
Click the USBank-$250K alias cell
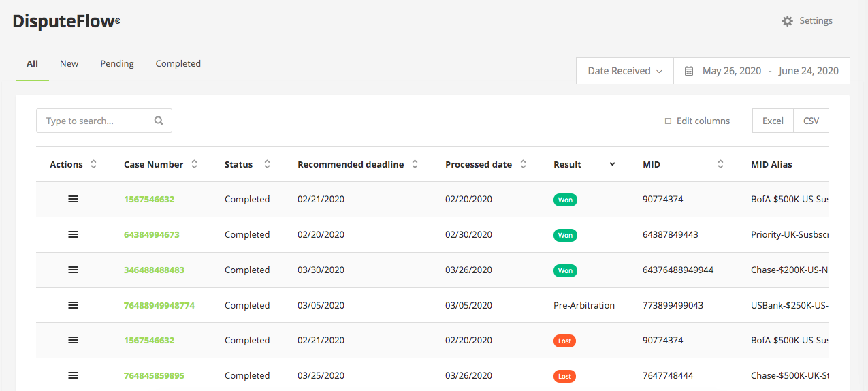(790, 305)
